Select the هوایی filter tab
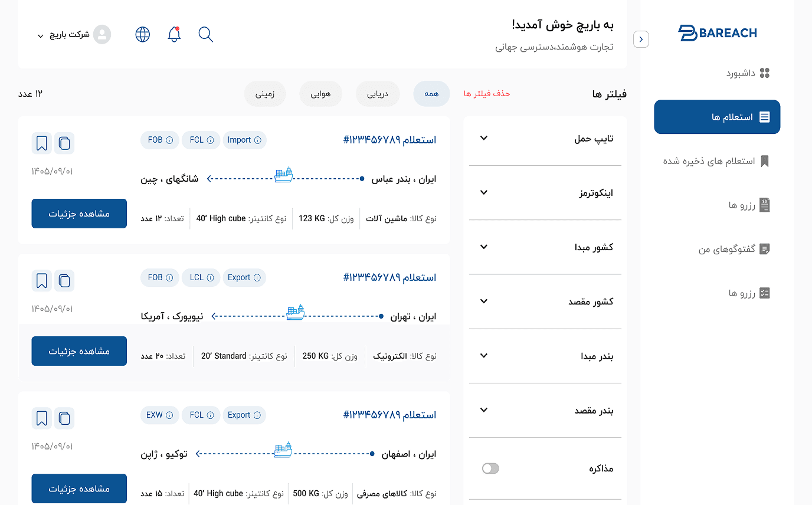This screenshot has height=505, width=812. pyautogui.click(x=321, y=94)
